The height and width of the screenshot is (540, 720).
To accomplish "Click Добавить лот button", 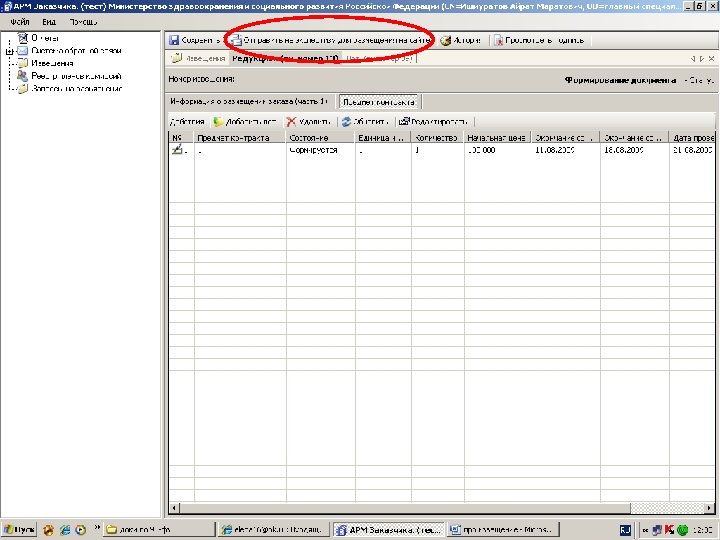I will 245,122.
